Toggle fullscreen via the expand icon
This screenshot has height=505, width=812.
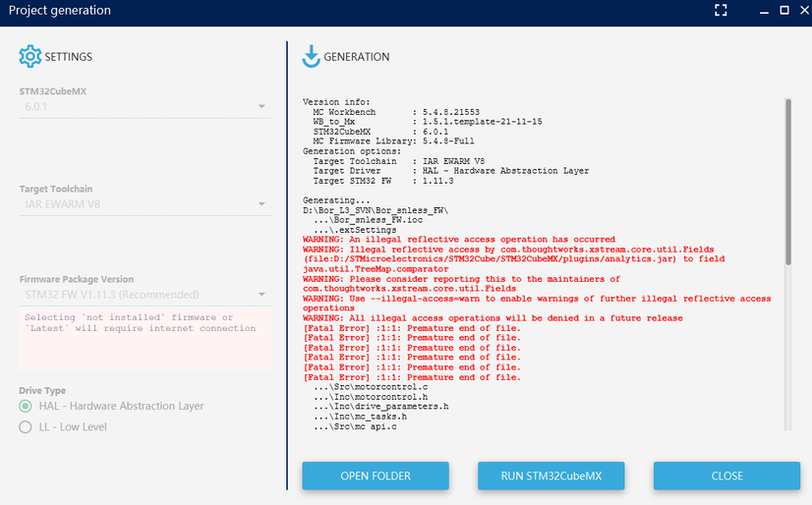point(721,11)
